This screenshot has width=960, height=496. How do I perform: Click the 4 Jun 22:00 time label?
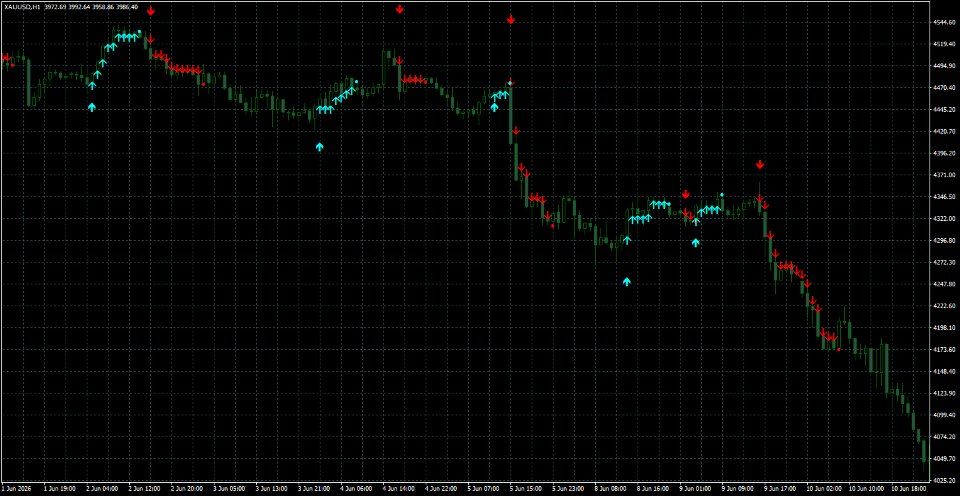441,489
